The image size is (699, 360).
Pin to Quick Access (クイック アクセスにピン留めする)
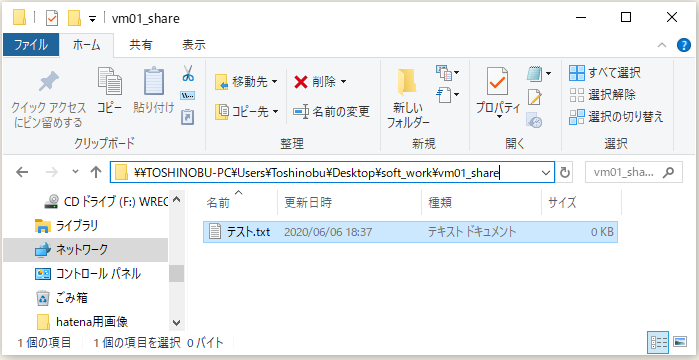(x=48, y=98)
